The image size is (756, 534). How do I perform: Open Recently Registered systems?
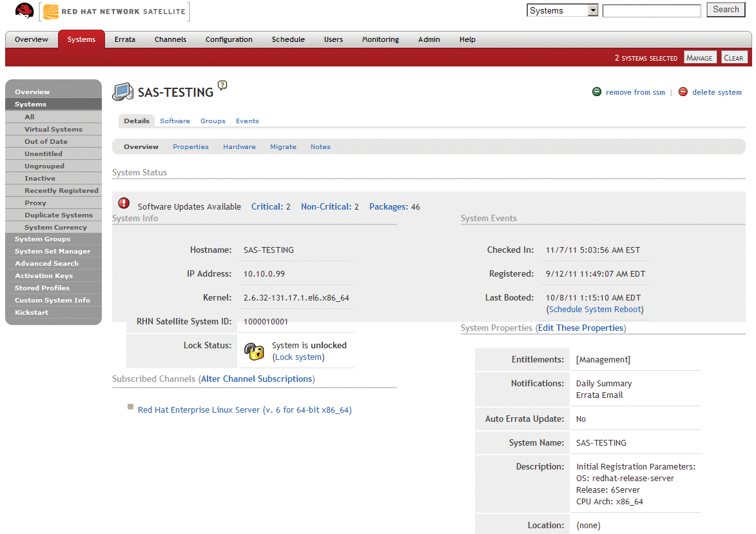click(x=53, y=190)
